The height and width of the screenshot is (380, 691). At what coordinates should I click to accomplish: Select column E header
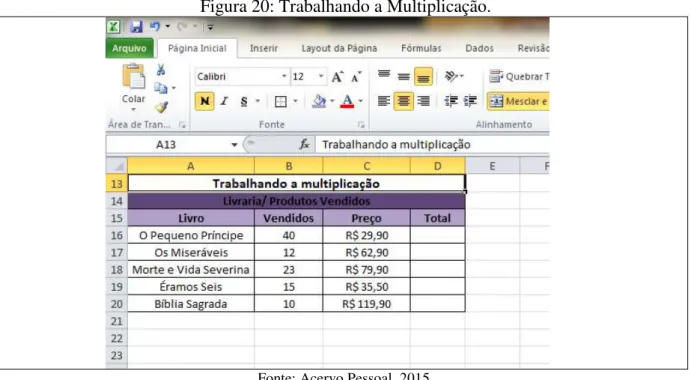click(x=492, y=166)
